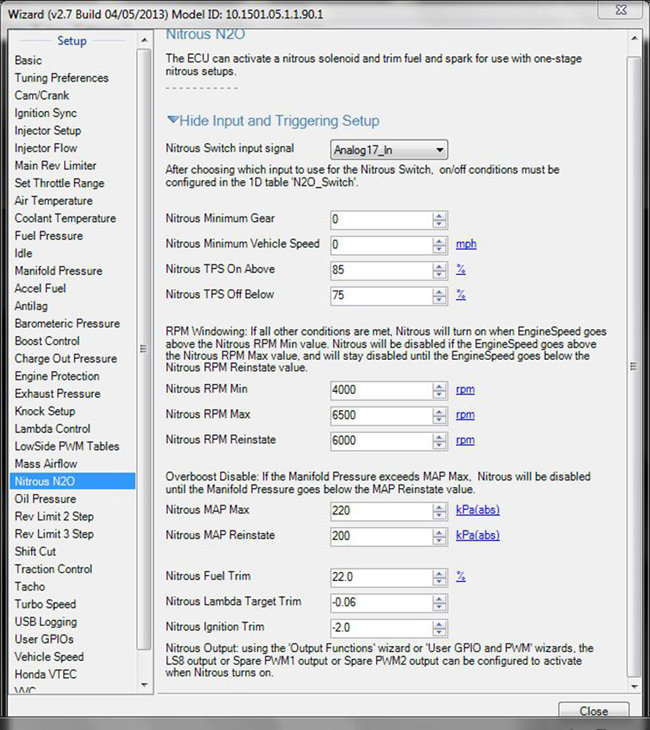Click % link beside TPS Off Below
Screen dimensions: 650x730
click(x=461, y=295)
